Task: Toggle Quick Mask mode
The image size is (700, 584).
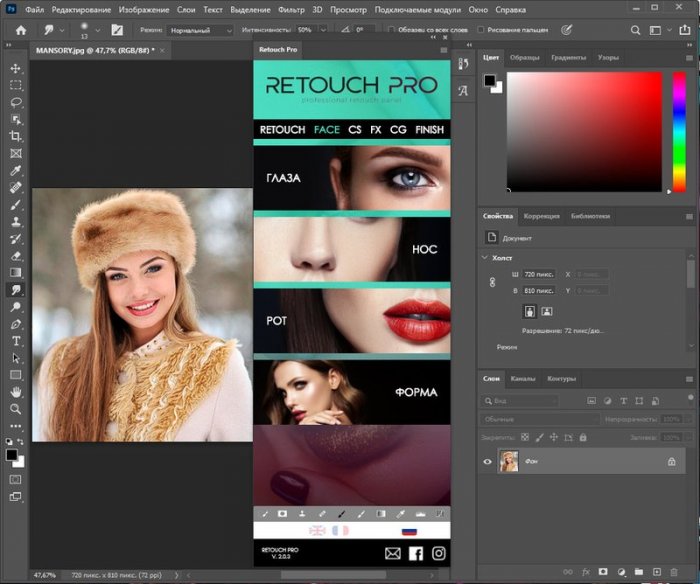Action: 16,480
